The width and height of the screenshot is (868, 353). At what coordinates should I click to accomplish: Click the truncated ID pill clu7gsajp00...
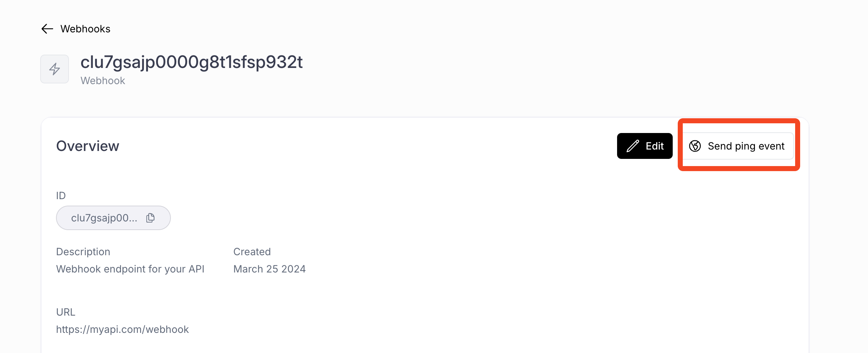pos(105,217)
